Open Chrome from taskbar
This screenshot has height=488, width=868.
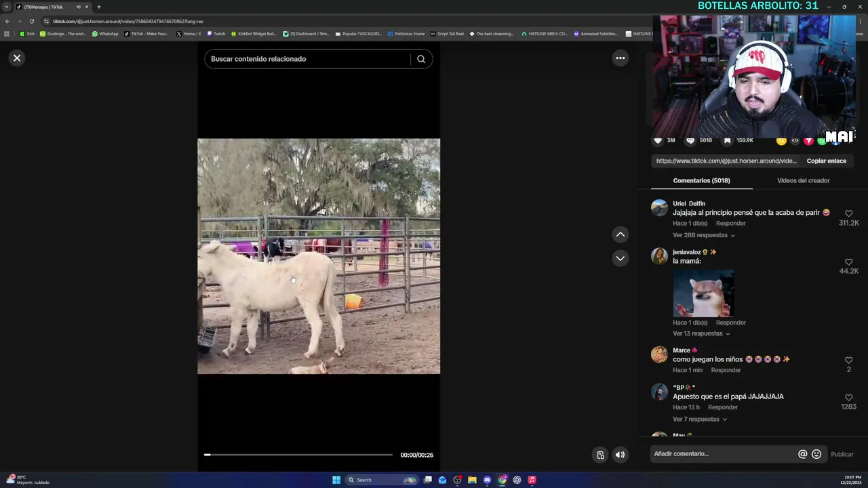click(502, 480)
